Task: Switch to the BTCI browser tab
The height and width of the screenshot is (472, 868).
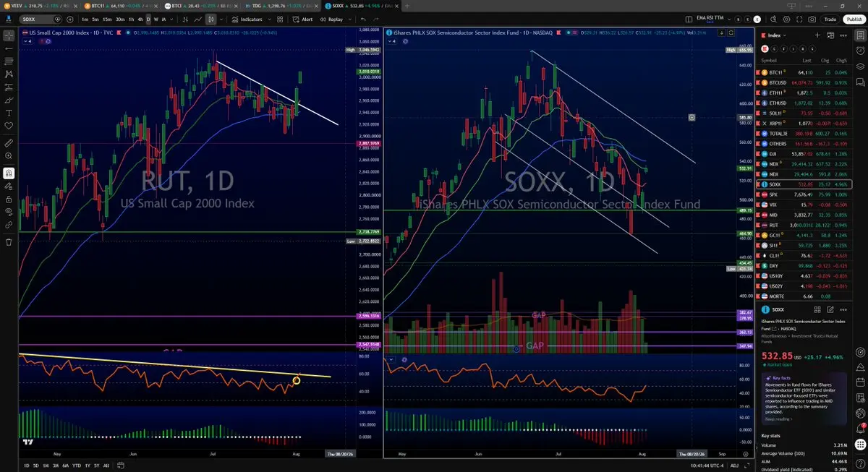Action: tap(199, 4)
